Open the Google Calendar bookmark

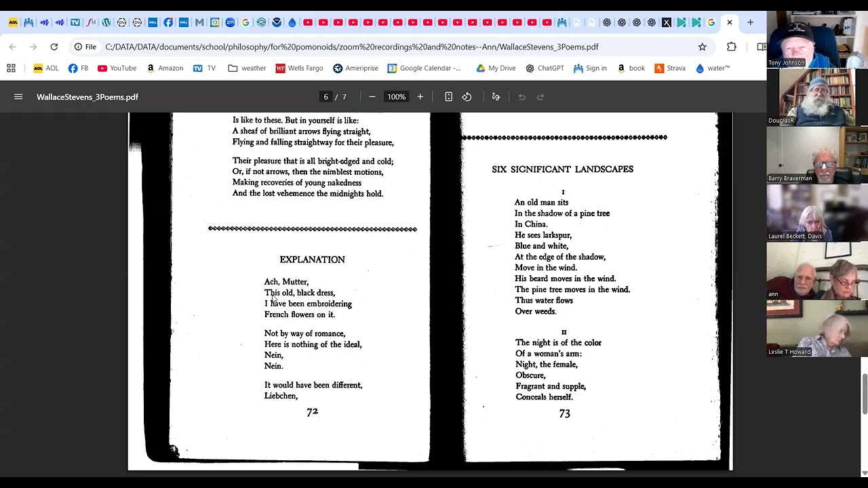pyautogui.click(x=424, y=68)
